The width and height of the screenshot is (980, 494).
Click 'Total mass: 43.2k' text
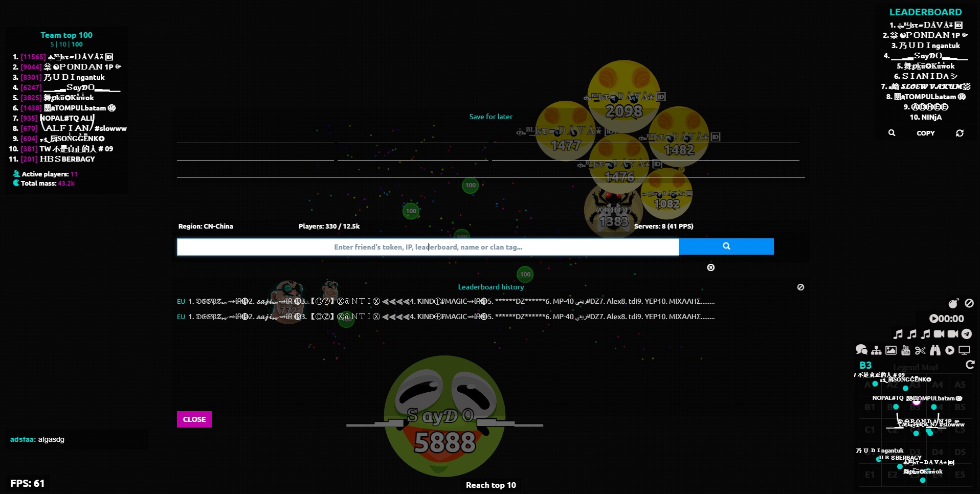[x=43, y=183]
